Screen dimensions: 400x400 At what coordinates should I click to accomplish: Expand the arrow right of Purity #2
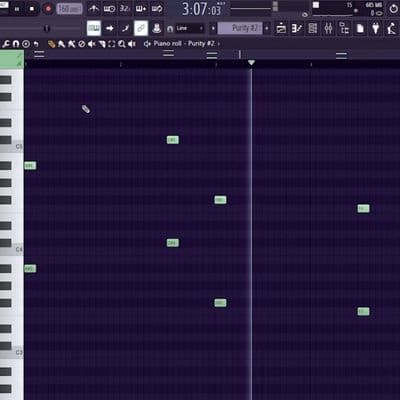[267, 28]
